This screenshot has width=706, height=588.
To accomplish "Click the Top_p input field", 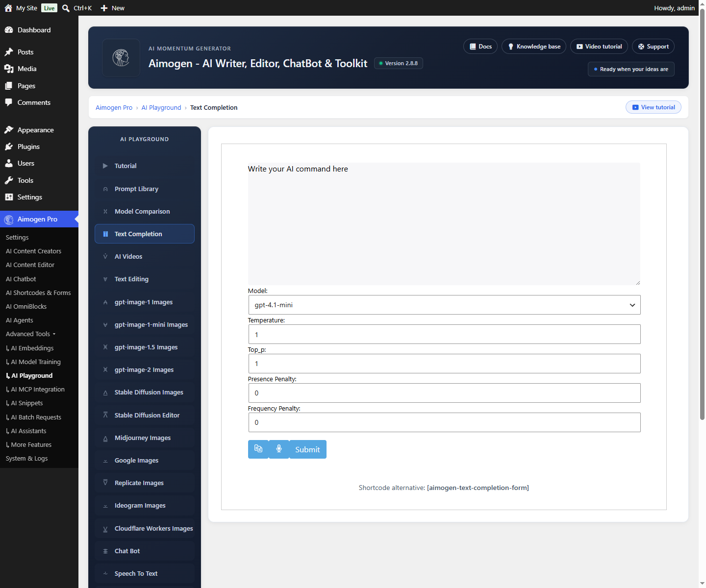I will (x=444, y=364).
